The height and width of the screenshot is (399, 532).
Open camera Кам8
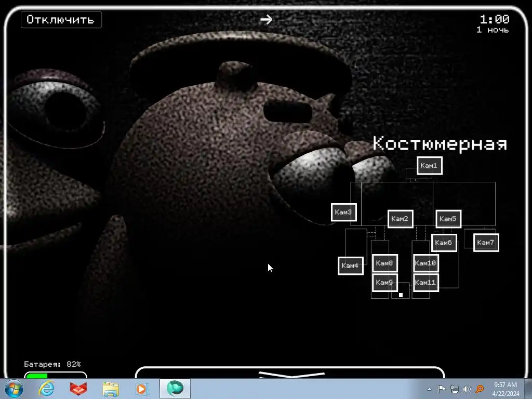tap(385, 263)
